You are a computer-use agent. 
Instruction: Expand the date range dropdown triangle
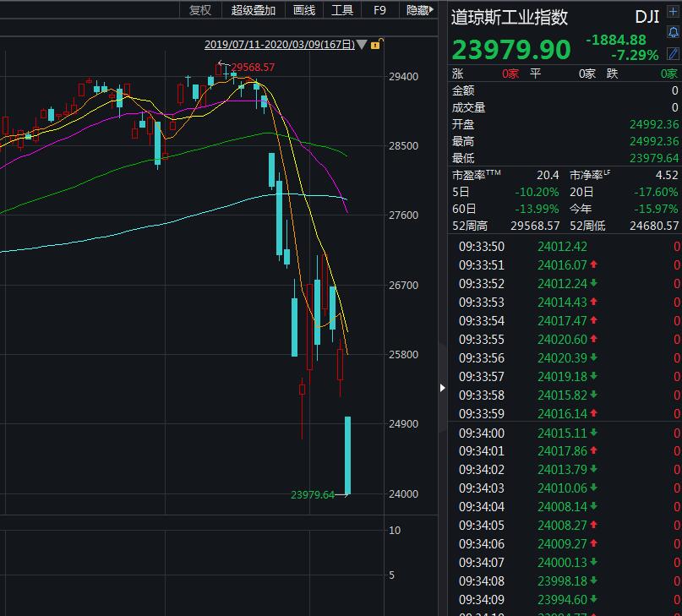click(362, 44)
